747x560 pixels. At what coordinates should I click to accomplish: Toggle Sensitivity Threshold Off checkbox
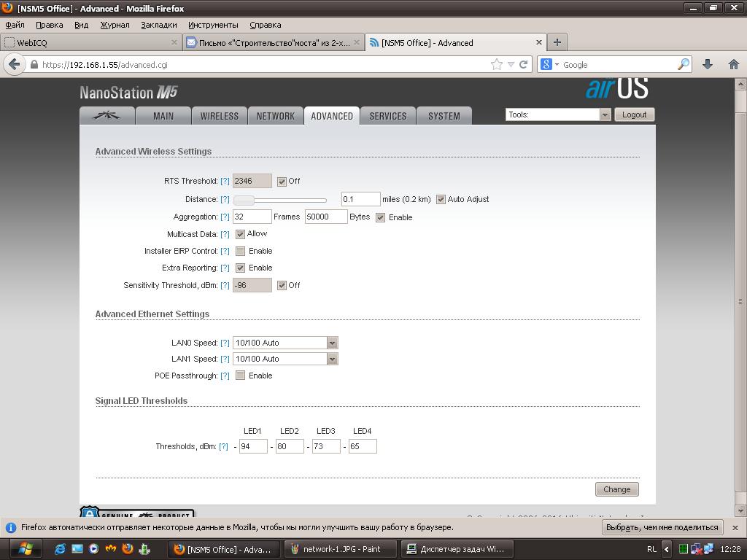coord(282,285)
